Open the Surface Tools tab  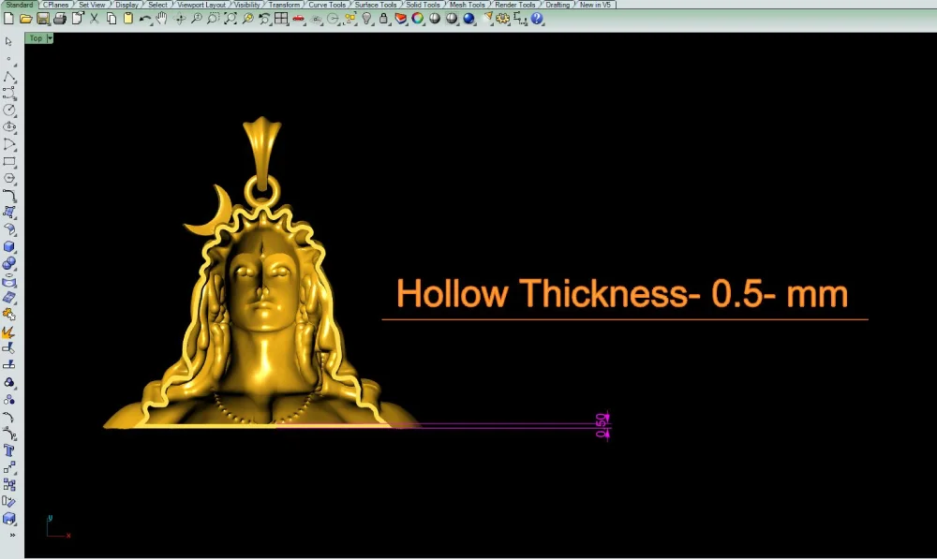click(376, 4)
